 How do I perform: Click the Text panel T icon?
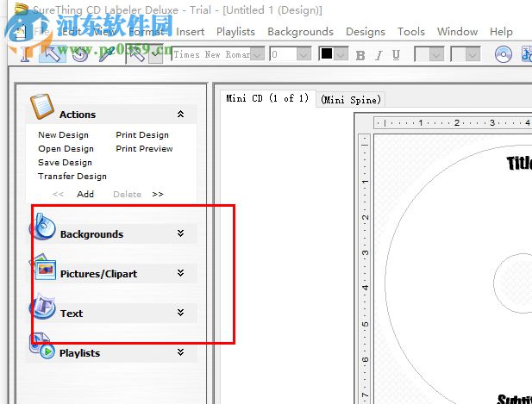43,306
